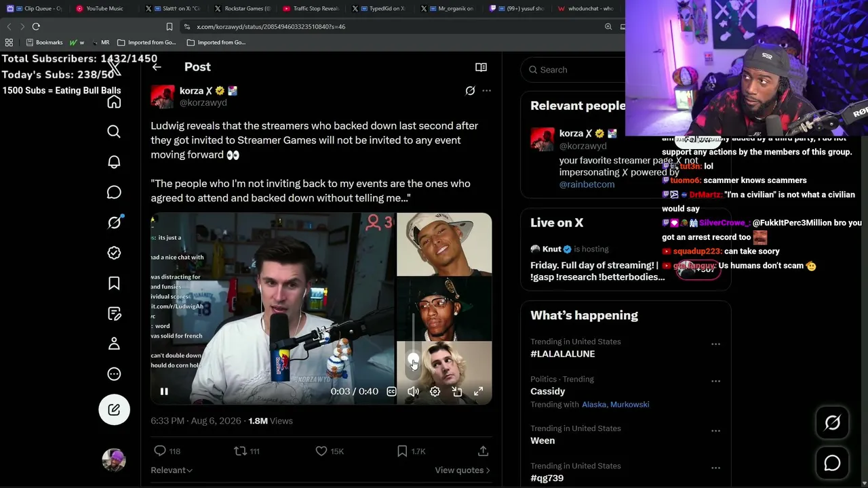Switch to the YouTube Music tab
The width and height of the screenshot is (868, 488).
(x=103, y=9)
